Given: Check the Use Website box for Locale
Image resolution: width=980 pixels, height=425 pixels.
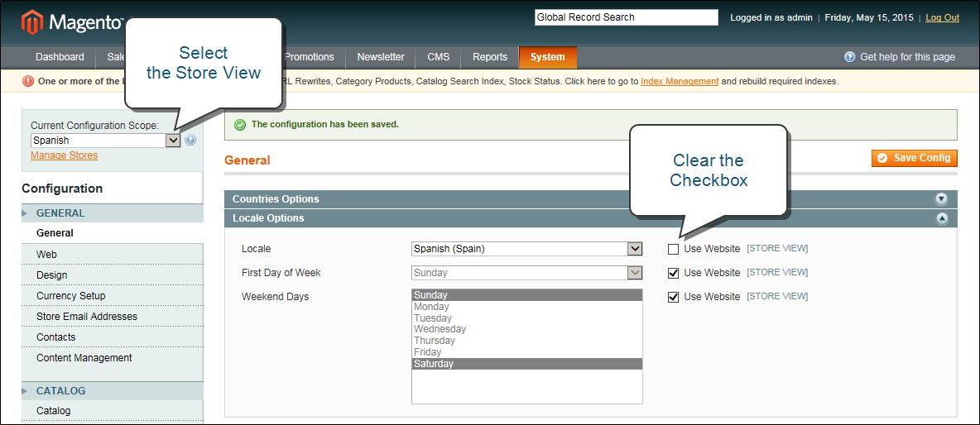Looking at the screenshot, I should [x=673, y=249].
